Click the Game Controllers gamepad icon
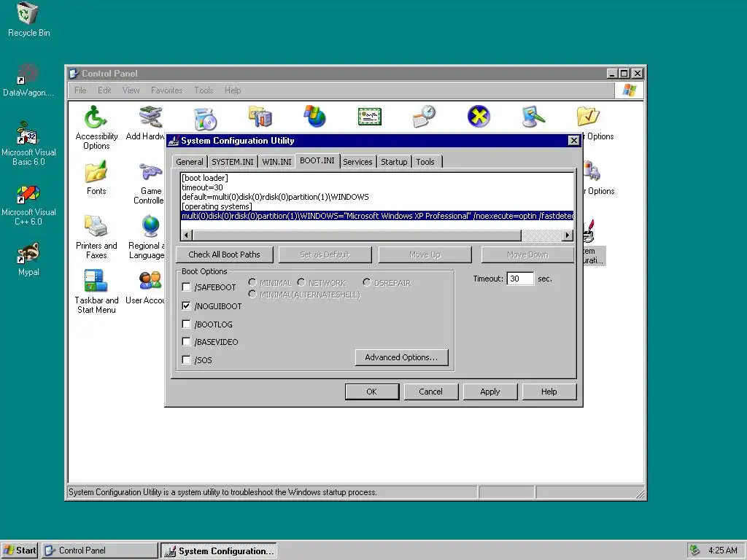Viewport: 747px width, 560px height. 150,172
